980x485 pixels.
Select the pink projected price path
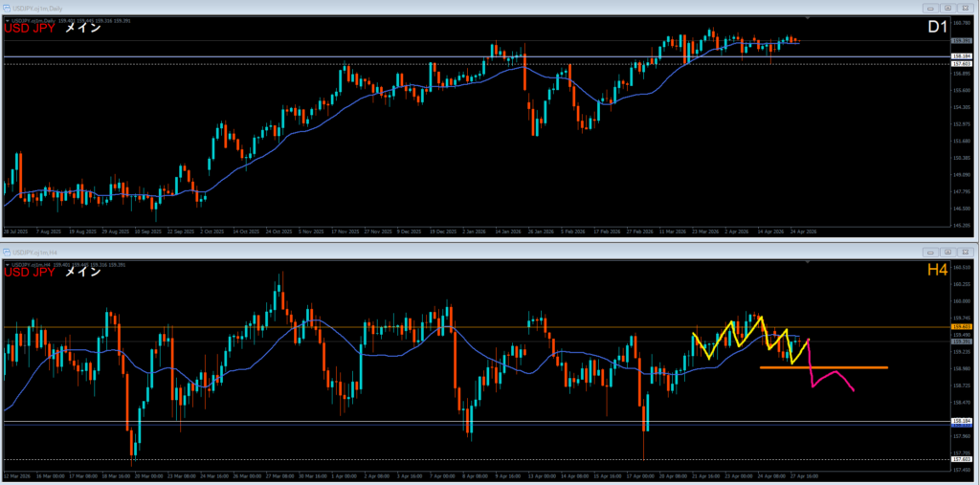831,373
